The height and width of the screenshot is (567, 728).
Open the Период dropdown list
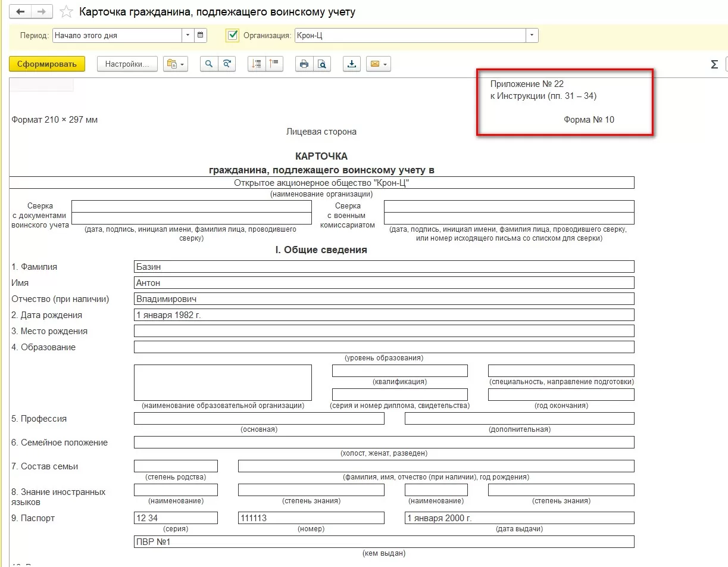click(x=188, y=35)
